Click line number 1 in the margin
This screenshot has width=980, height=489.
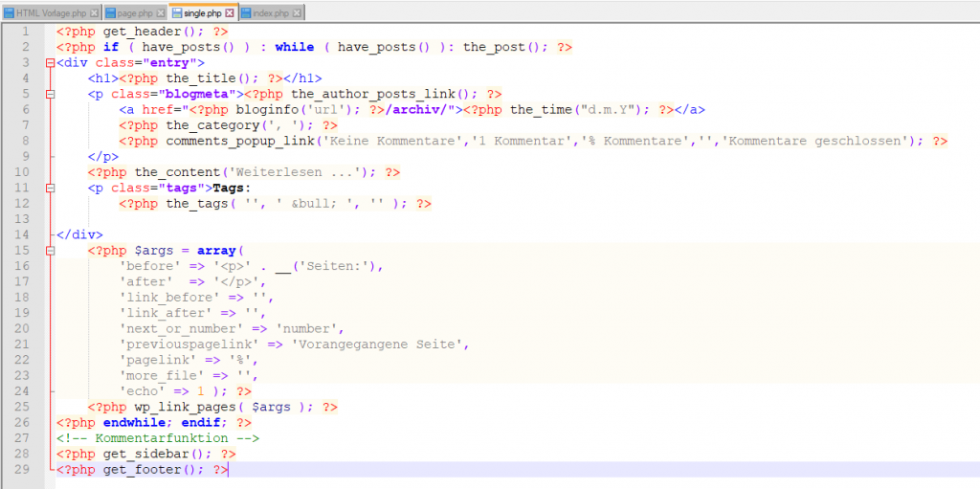24,32
